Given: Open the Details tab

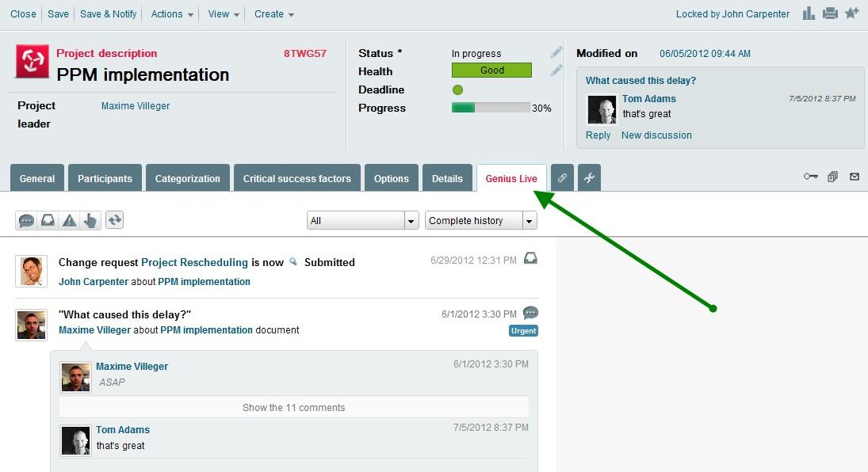Looking at the screenshot, I should pos(447,178).
